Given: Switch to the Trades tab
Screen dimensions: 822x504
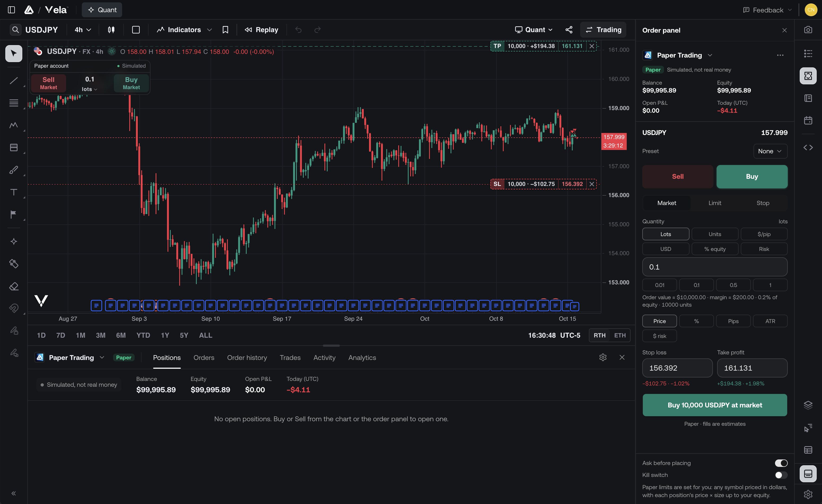Looking at the screenshot, I should [x=290, y=357].
